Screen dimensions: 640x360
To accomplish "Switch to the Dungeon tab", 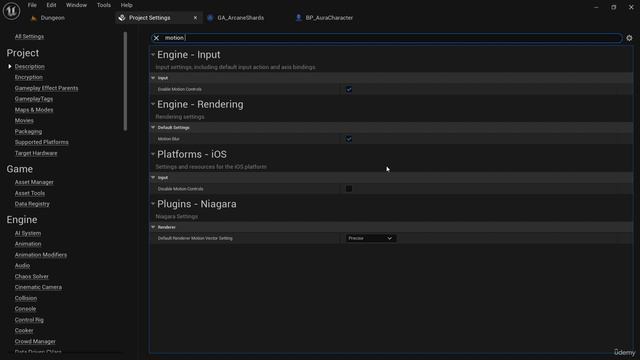I will (52, 18).
